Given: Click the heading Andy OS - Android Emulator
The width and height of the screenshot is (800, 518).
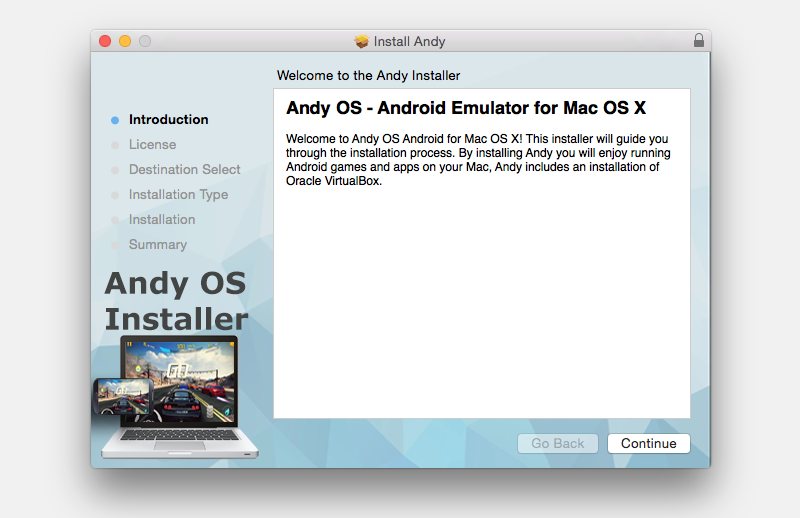Looking at the screenshot, I should [466, 108].
